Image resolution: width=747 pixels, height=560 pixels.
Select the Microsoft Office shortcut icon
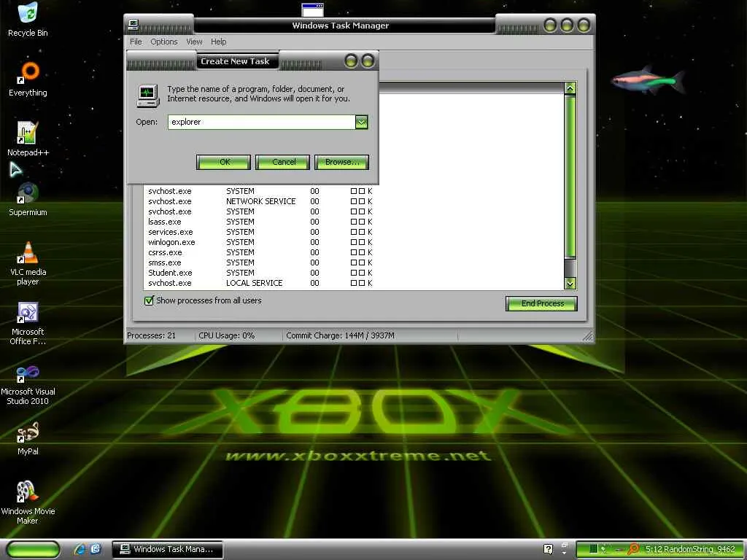click(28, 323)
